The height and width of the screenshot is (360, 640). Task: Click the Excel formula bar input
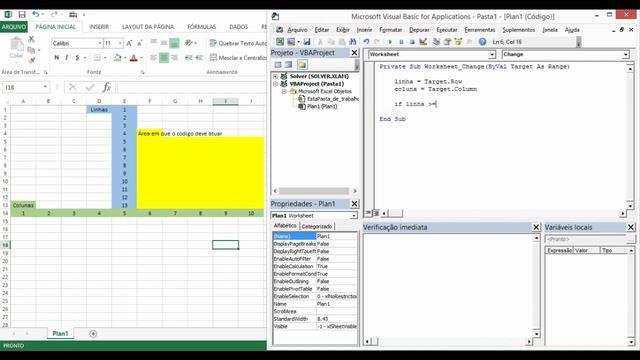[192, 87]
